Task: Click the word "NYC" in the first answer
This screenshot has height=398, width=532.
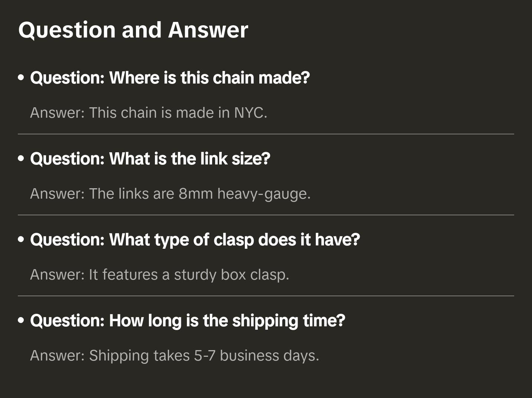Action: [x=249, y=113]
